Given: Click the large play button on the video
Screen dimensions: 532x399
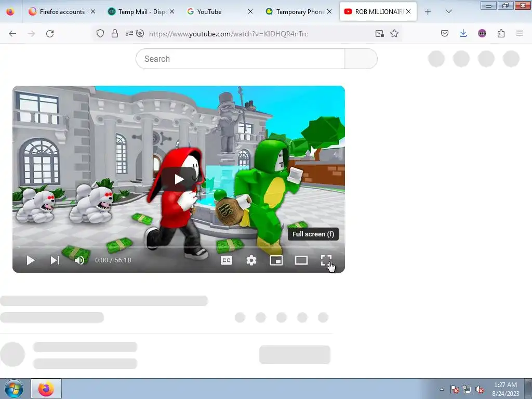Looking at the screenshot, I should pyautogui.click(x=179, y=179).
